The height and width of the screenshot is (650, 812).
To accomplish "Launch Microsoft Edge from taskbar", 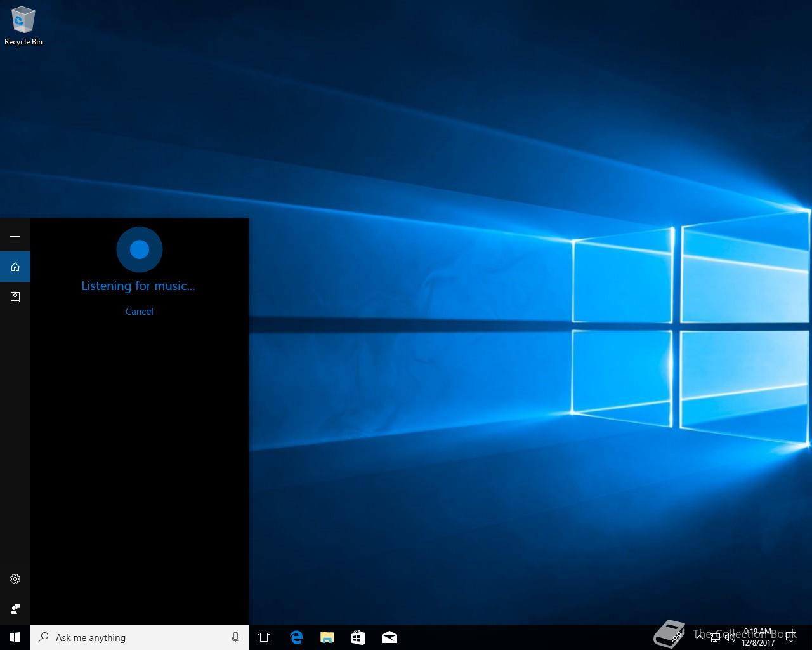I will [x=296, y=637].
